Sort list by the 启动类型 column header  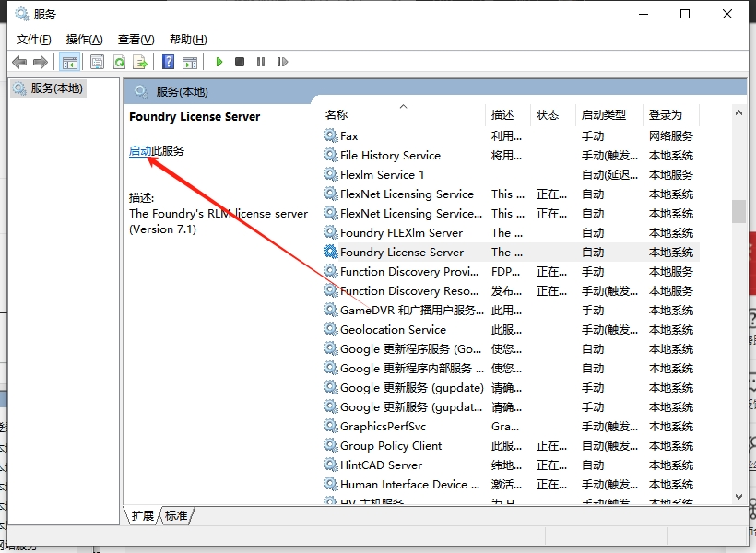click(604, 115)
